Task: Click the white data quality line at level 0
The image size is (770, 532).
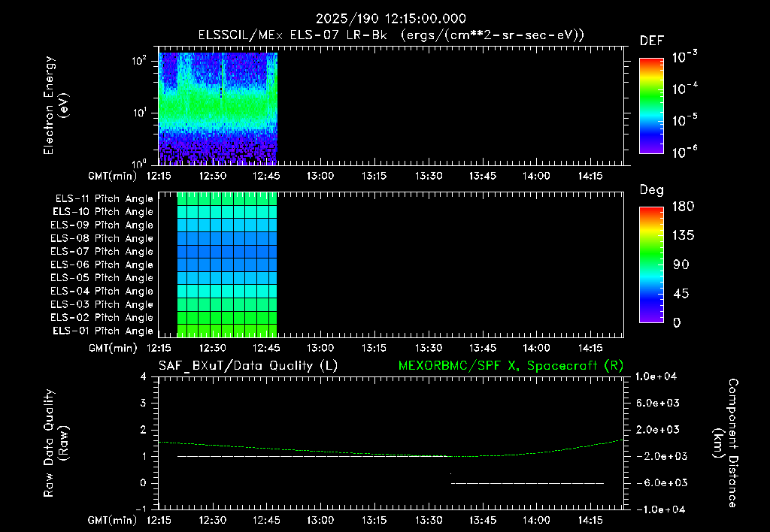Action: point(527,483)
